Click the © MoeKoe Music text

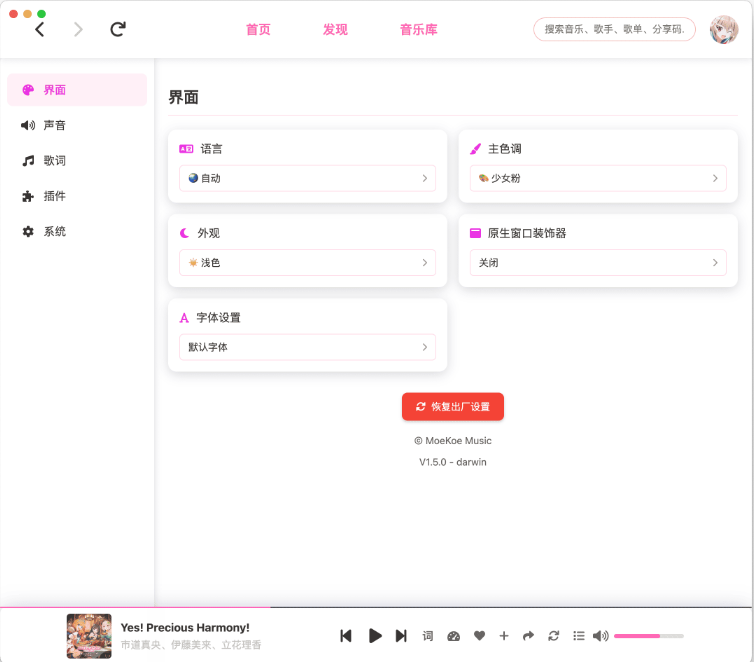point(453,441)
